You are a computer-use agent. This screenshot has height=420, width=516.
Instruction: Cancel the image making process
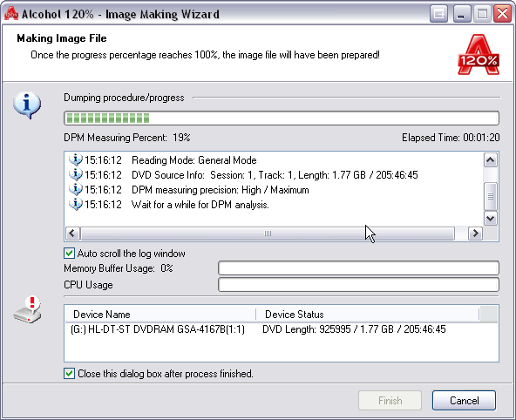pyautogui.click(x=464, y=401)
